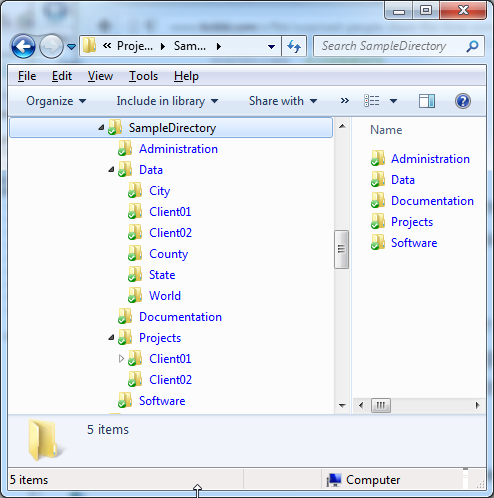Open Help via the blue question mark
Screen dimensions: 494x498
[x=463, y=101]
